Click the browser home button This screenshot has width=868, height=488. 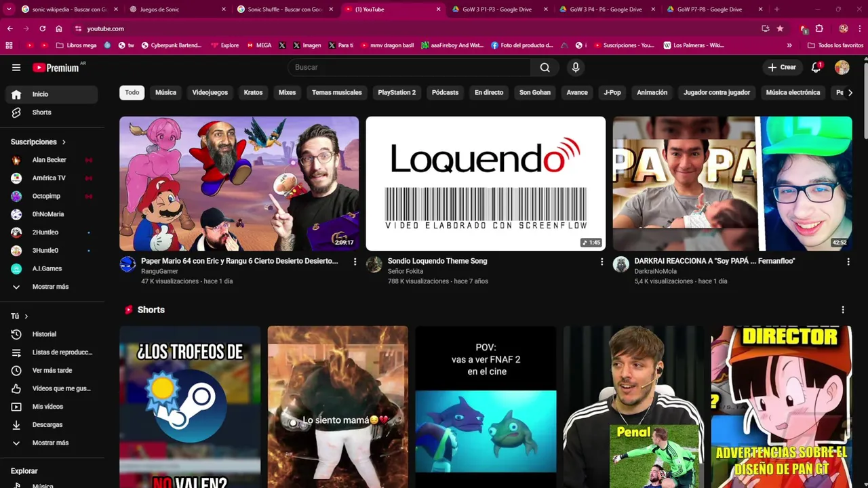(x=59, y=28)
